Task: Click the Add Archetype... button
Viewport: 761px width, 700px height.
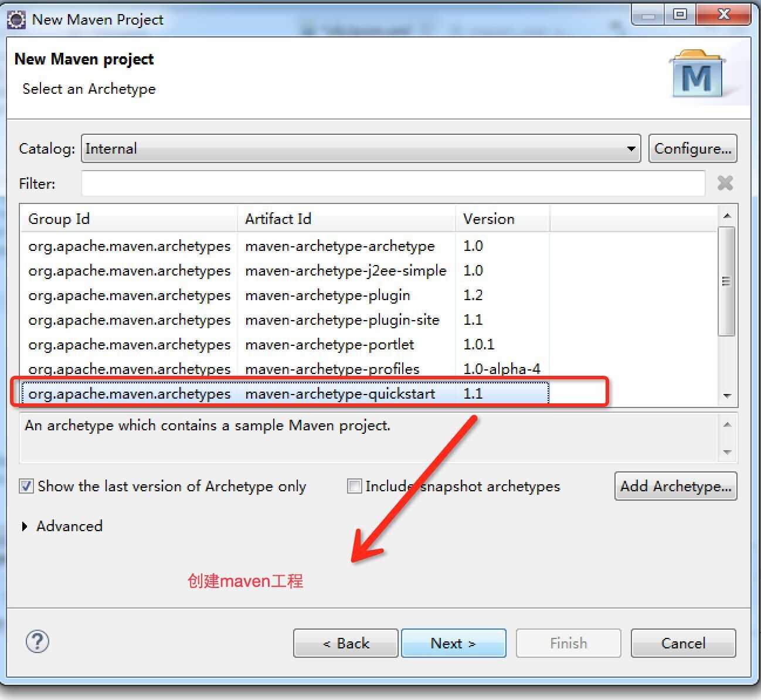Action: click(x=675, y=486)
